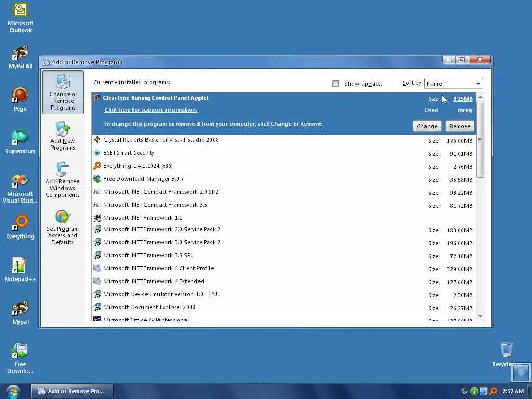Screen dimensions: 532x399
Task: Open Add/Remove Windows Components
Action: click(x=63, y=179)
